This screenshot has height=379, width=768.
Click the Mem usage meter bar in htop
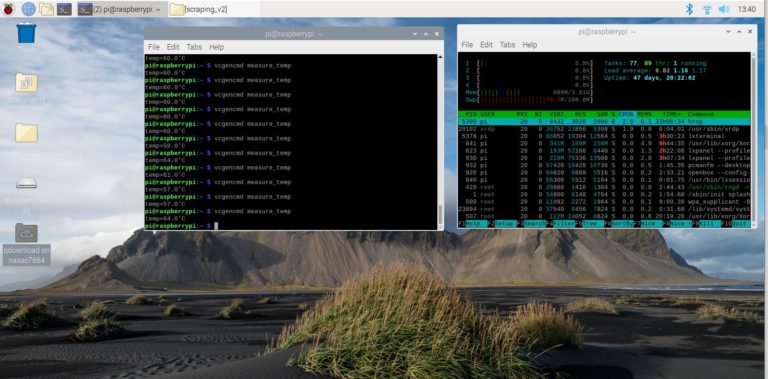(x=528, y=92)
